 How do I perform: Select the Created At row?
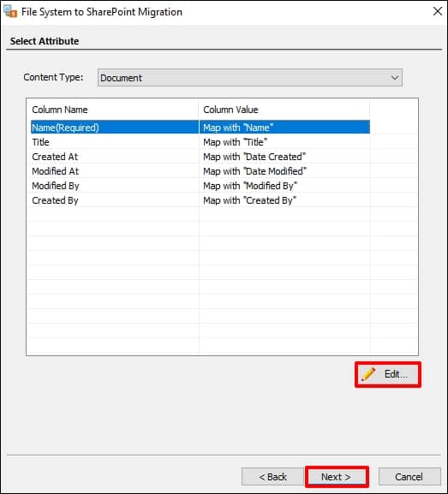200,157
